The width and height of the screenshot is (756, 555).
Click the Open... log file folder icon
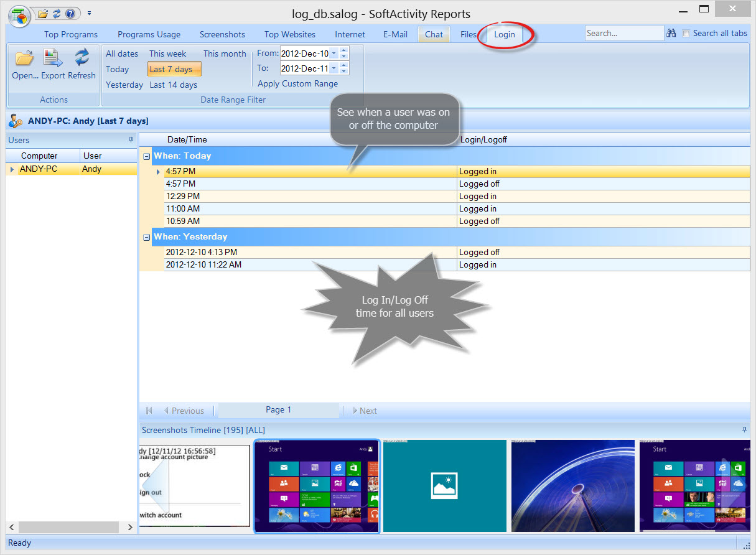click(24, 59)
